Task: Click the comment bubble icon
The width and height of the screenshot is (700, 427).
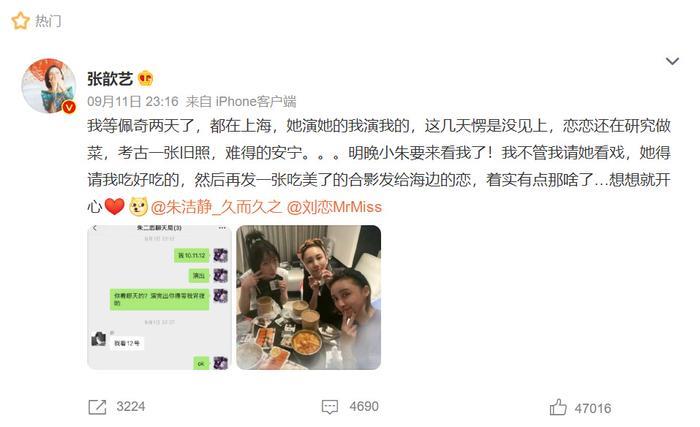Action: point(330,407)
